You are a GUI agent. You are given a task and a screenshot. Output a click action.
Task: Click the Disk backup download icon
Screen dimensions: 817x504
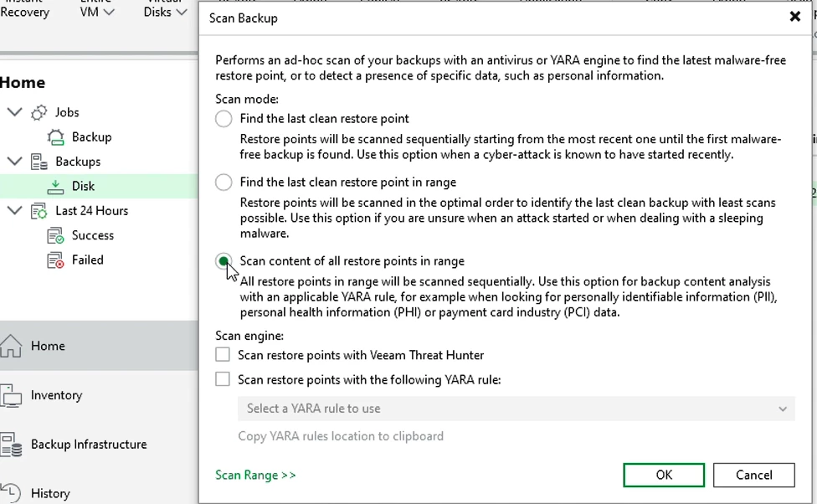click(x=55, y=186)
